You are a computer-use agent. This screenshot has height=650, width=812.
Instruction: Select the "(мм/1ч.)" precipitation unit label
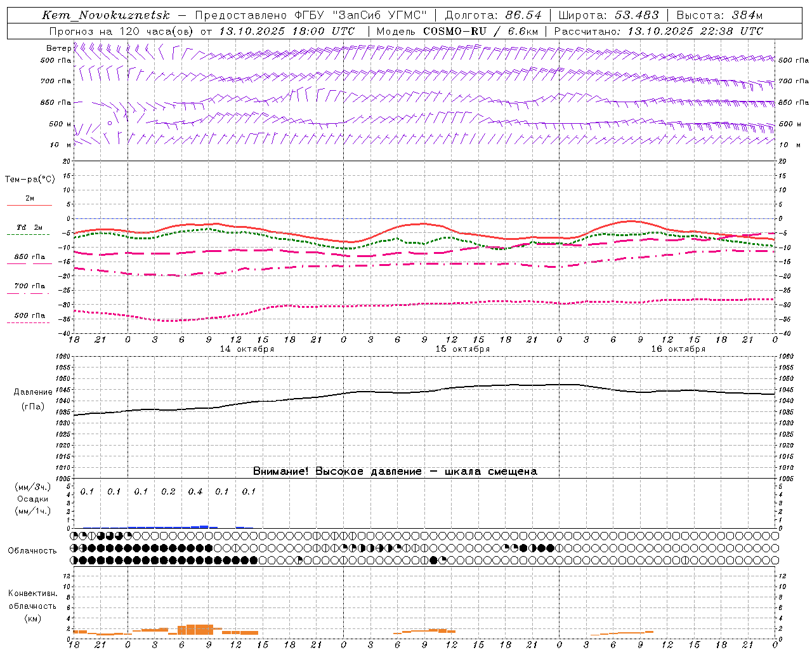point(33,511)
